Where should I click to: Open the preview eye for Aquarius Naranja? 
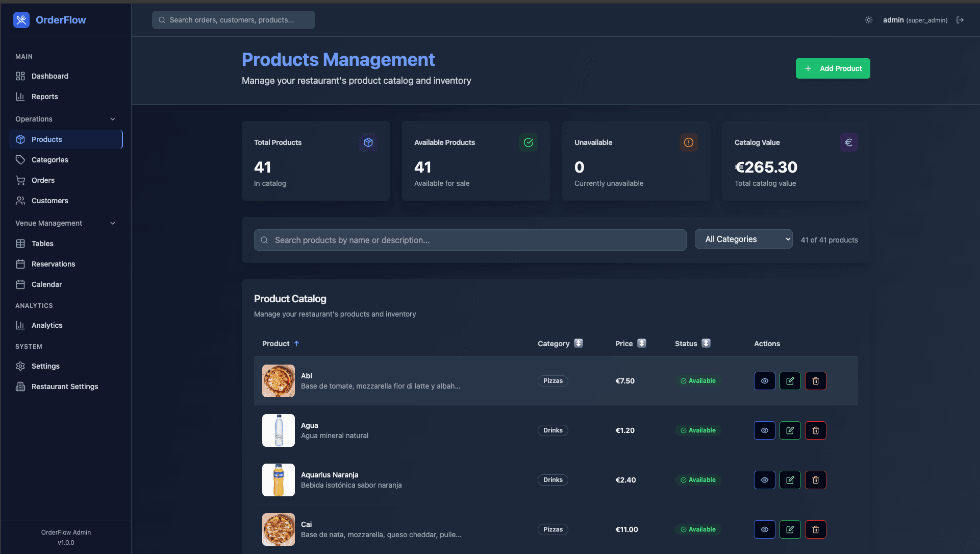point(764,480)
